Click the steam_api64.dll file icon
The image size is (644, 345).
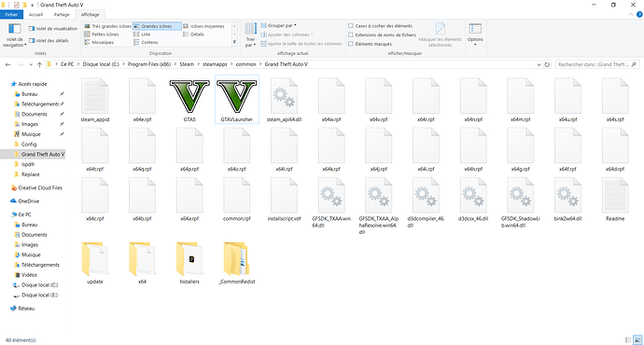pyautogui.click(x=284, y=97)
